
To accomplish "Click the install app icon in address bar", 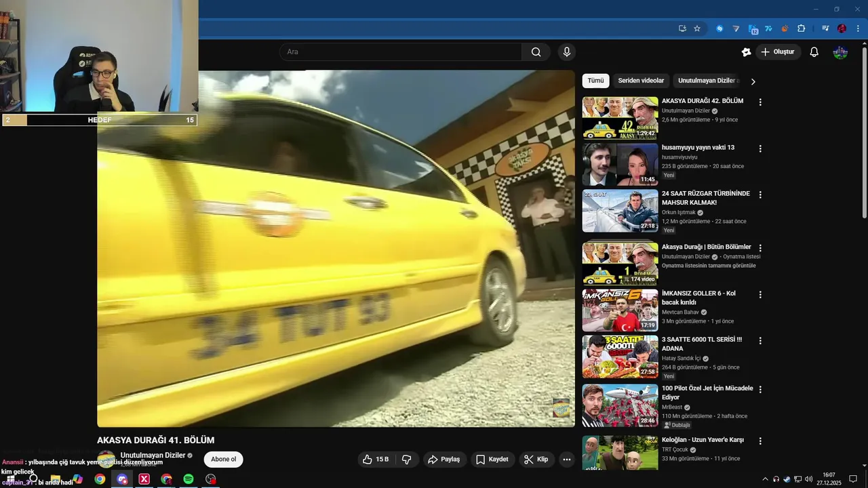I will (x=682, y=28).
